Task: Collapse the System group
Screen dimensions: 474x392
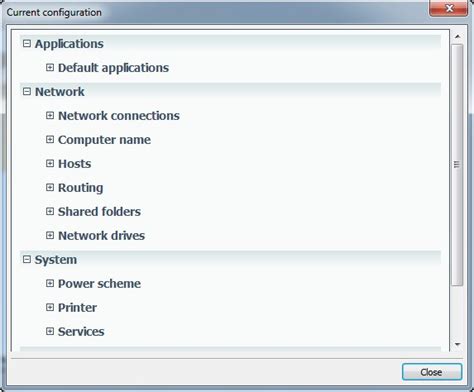Action: (27, 259)
